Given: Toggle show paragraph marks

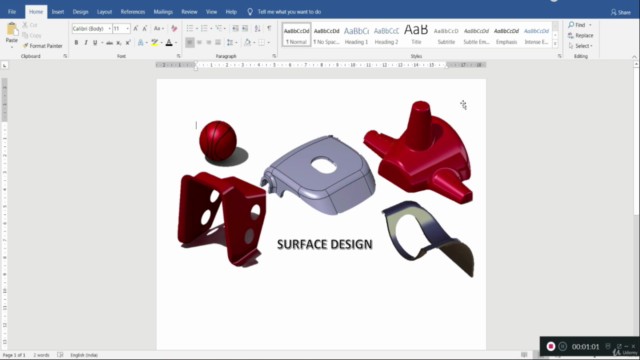Looking at the screenshot, I should [x=269, y=29].
